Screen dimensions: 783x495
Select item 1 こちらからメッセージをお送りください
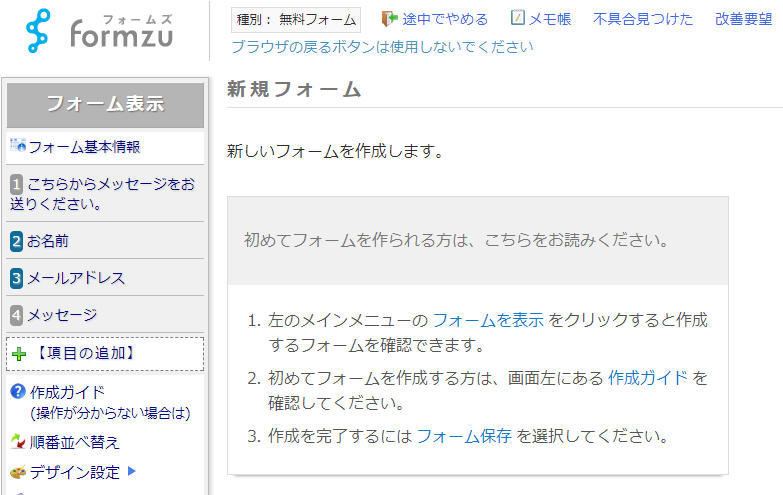click(x=105, y=194)
